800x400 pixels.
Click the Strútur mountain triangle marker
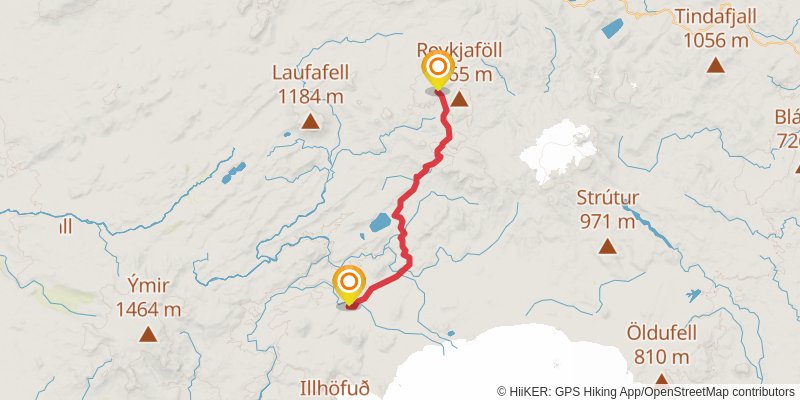(607, 246)
